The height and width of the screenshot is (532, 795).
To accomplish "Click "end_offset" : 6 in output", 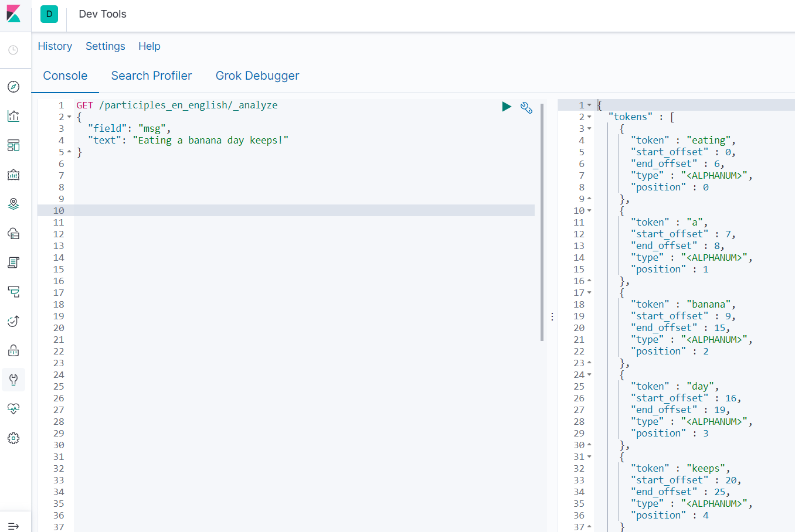I will tap(678, 164).
